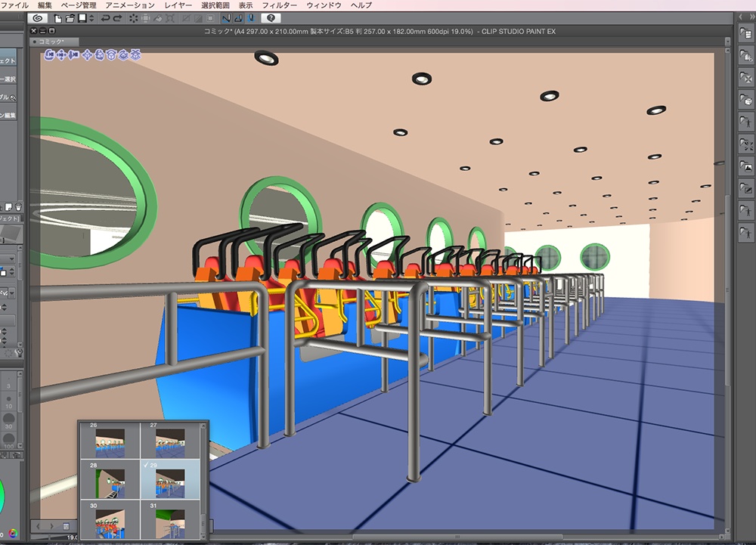
Task: Click the open file folder icon
Action: point(70,18)
